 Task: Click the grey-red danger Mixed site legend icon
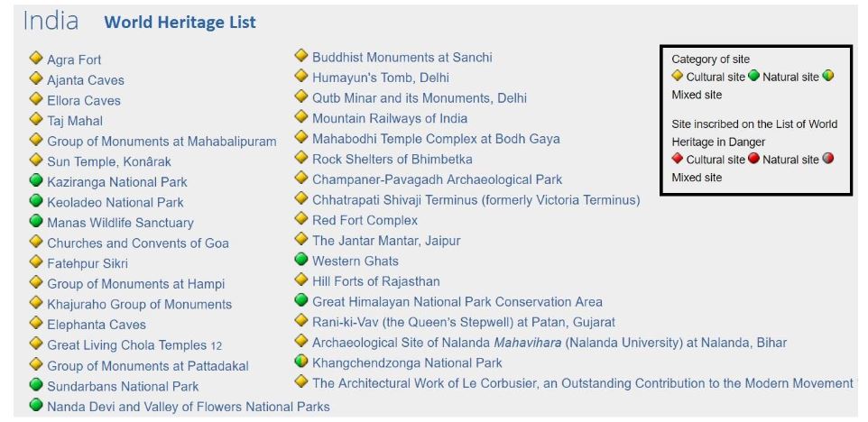tap(828, 159)
